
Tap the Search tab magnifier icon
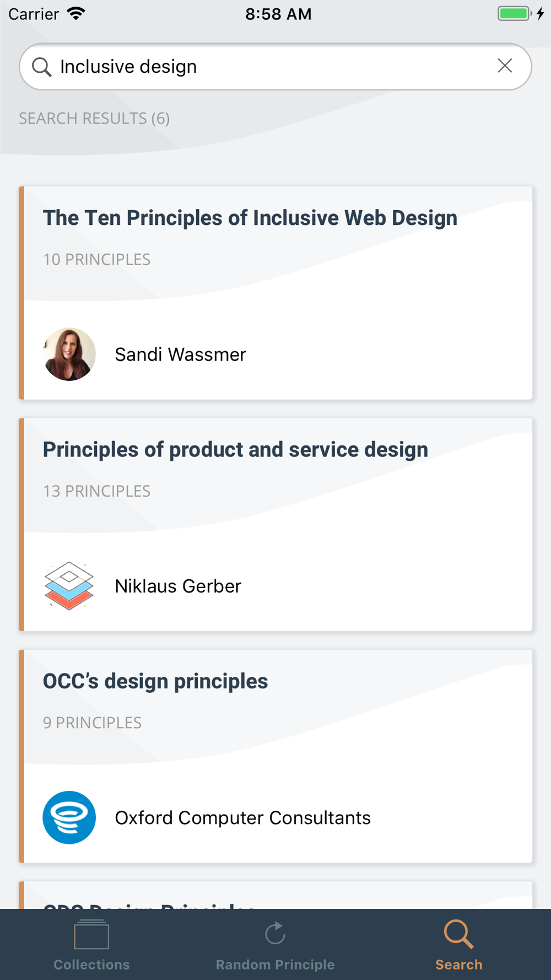pyautogui.click(x=458, y=934)
